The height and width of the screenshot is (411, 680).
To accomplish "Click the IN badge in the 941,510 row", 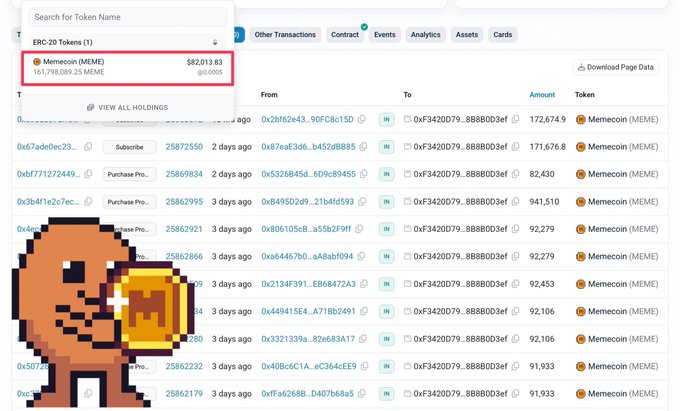I will click(x=386, y=202).
